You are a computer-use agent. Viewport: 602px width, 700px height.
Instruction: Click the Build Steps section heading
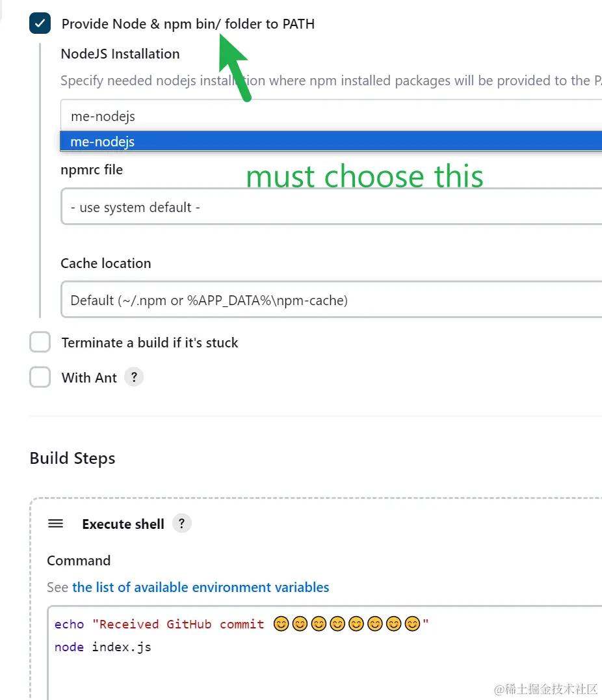click(72, 458)
